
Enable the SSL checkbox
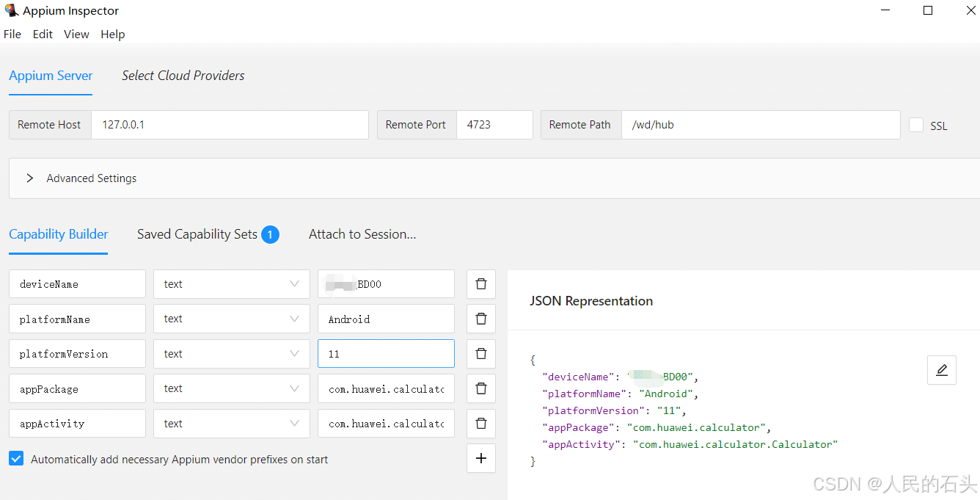(x=916, y=125)
